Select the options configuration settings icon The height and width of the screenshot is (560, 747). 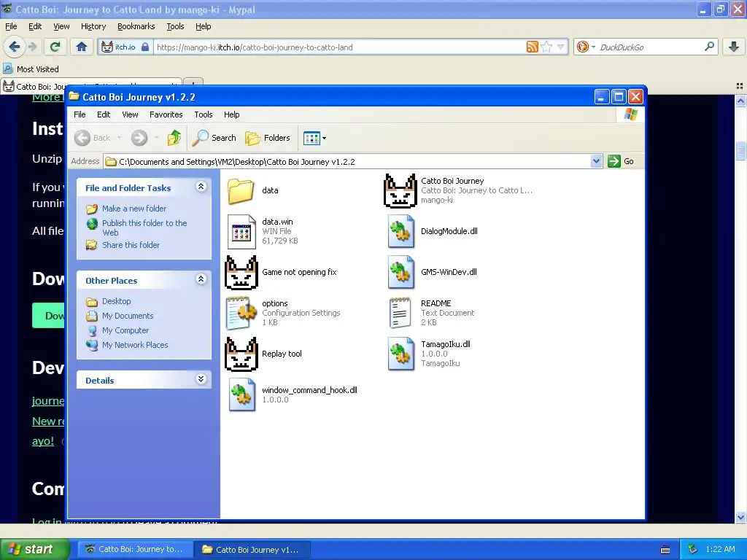point(241,314)
